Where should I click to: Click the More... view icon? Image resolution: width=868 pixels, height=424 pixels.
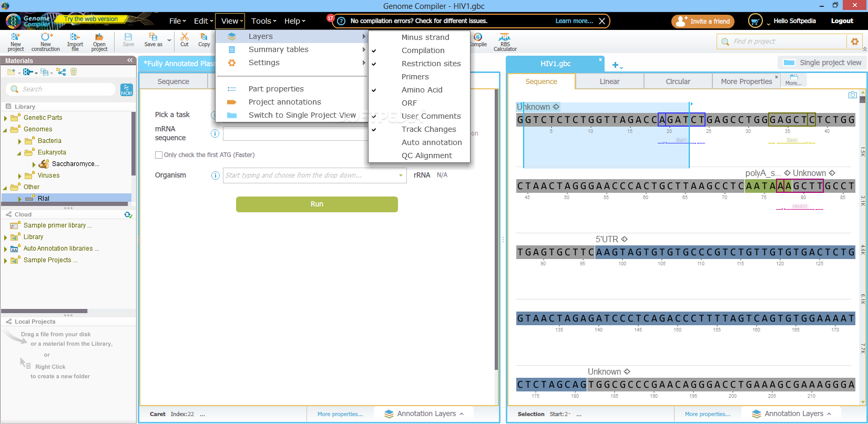793,80
